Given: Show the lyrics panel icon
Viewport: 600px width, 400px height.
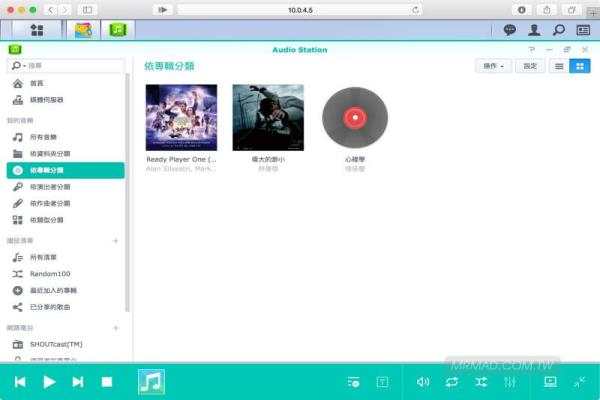Looking at the screenshot, I should point(382,382).
